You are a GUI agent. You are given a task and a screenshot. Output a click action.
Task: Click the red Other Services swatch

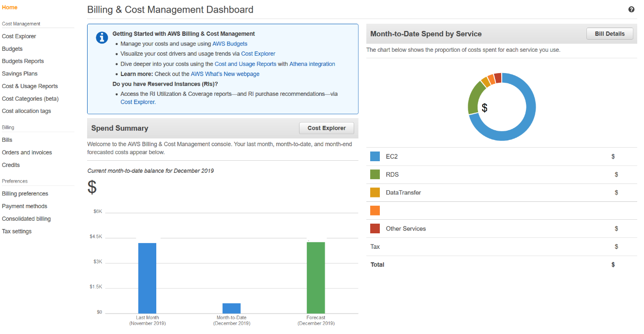pos(375,228)
